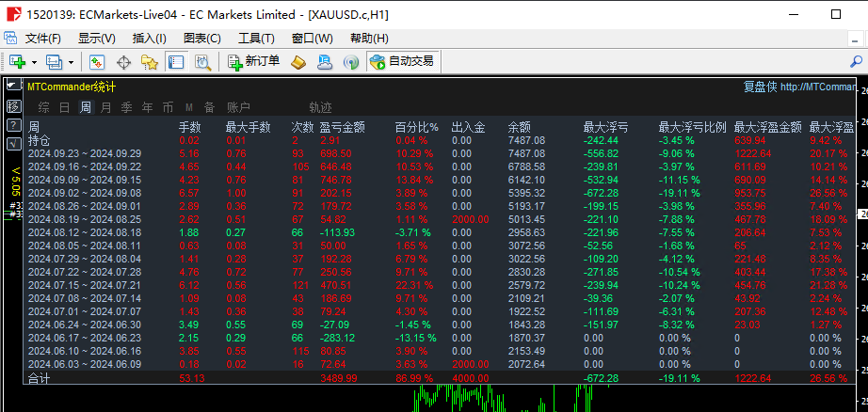
Task: Click the total profit value 3489.99
Action: click(338, 378)
